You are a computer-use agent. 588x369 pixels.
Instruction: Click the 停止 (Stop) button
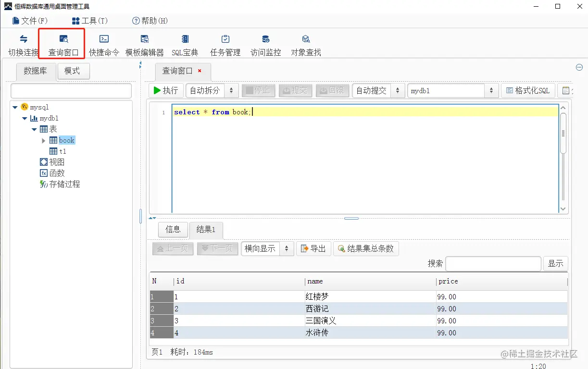(258, 90)
